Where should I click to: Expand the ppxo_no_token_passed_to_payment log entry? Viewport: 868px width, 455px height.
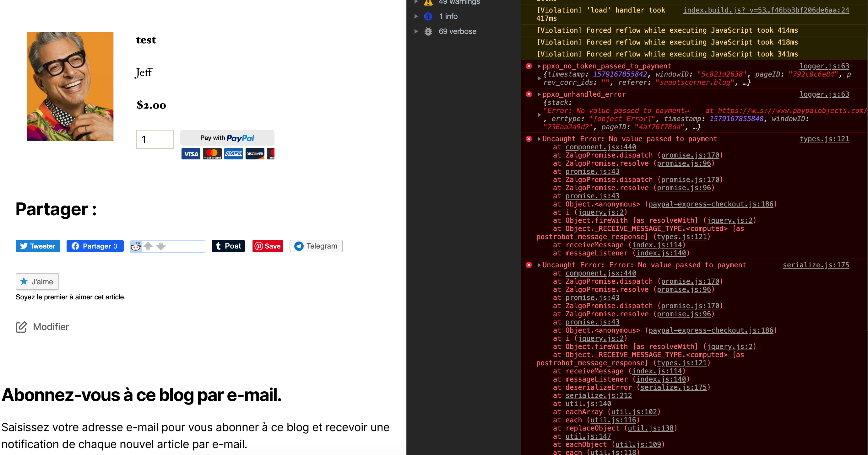pyautogui.click(x=539, y=66)
